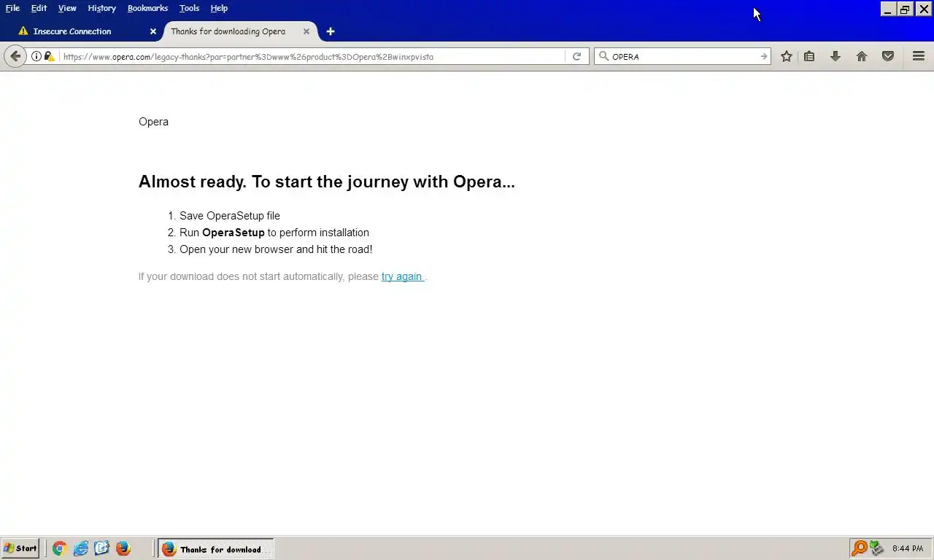The height and width of the screenshot is (560, 934).
Task: Open the Firefox hamburger menu
Action: pyautogui.click(x=919, y=56)
